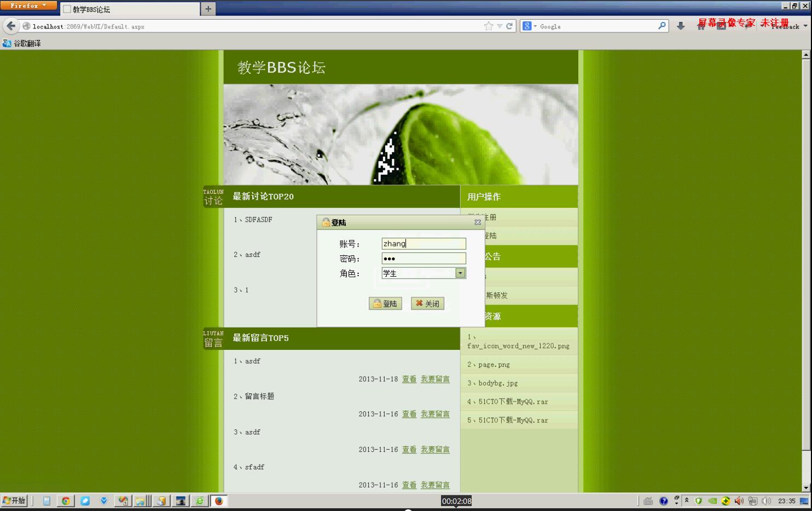Click 查看 for 3、asdf message

[x=409, y=450]
